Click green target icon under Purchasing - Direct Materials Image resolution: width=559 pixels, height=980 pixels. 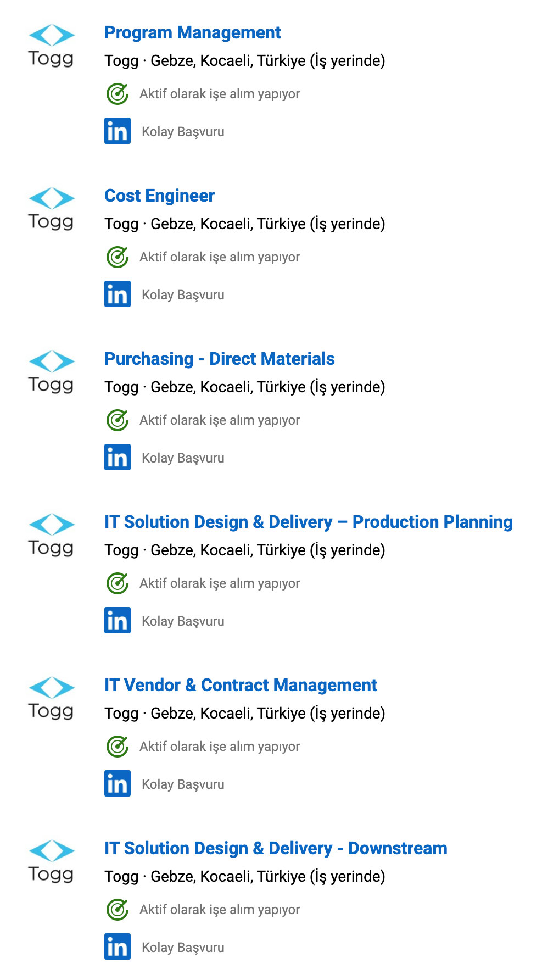click(x=118, y=420)
